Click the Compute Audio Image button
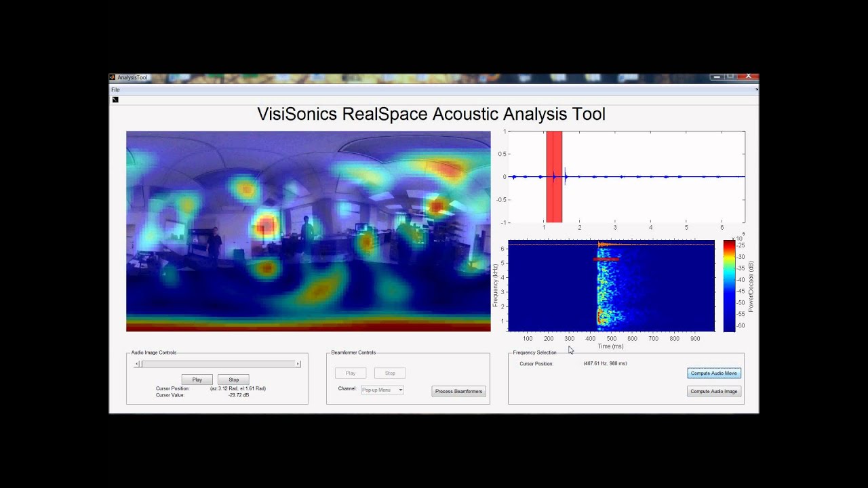 [x=714, y=391]
